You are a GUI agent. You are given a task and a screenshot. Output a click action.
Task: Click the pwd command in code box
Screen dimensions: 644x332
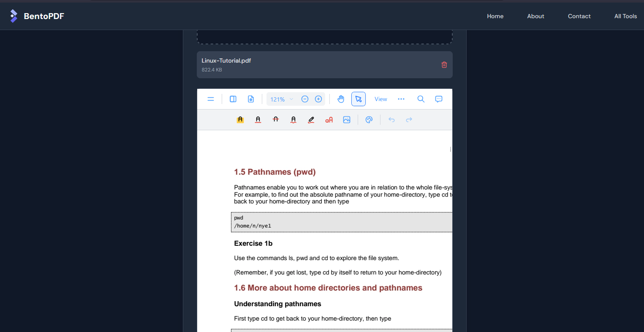click(239, 218)
